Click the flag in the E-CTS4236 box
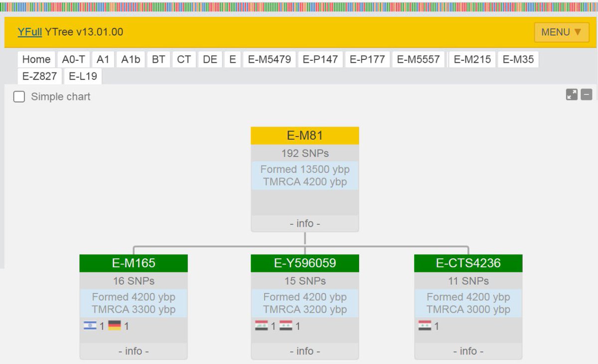598x364 pixels. click(x=425, y=326)
